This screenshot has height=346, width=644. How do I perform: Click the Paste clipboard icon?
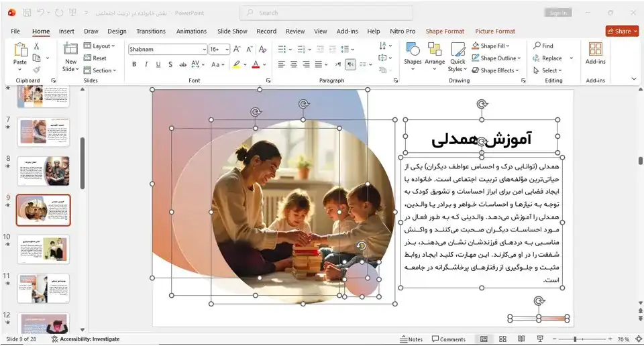[19, 50]
